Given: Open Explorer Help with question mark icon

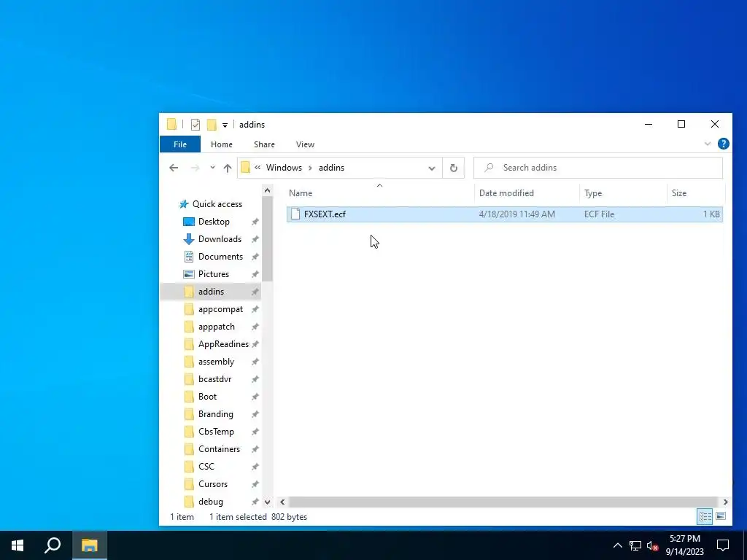Looking at the screenshot, I should click(x=723, y=144).
